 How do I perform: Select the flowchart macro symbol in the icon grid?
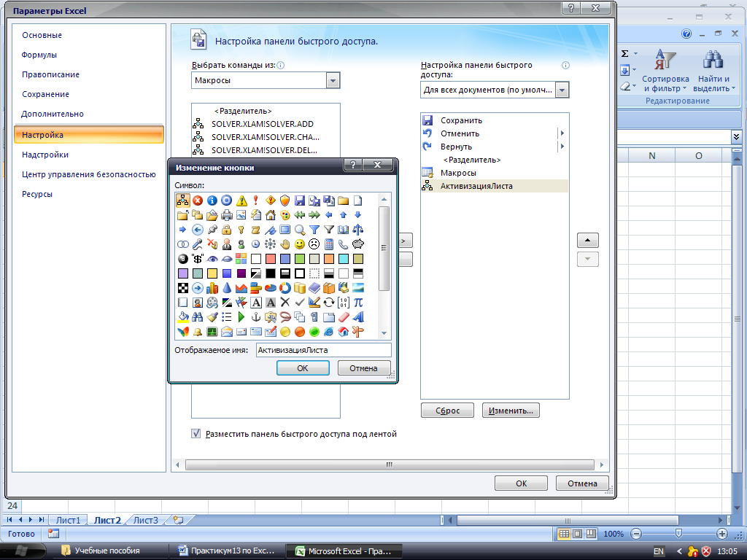(x=183, y=201)
